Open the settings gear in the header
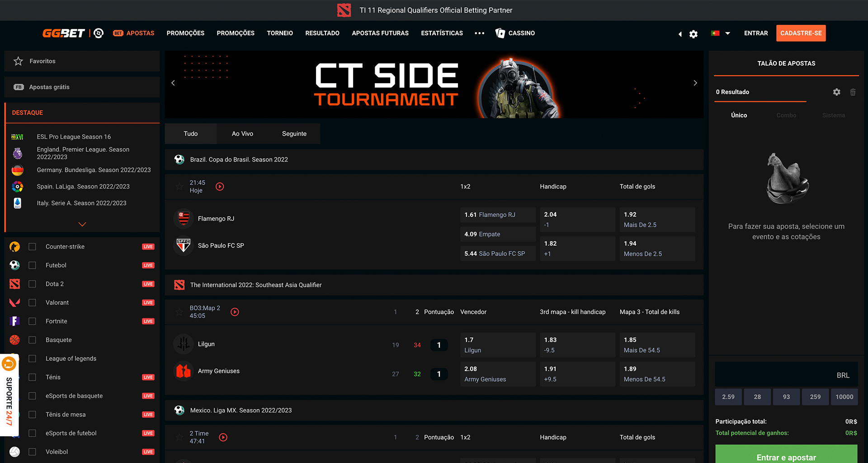The image size is (868, 463). coord(693,34)
